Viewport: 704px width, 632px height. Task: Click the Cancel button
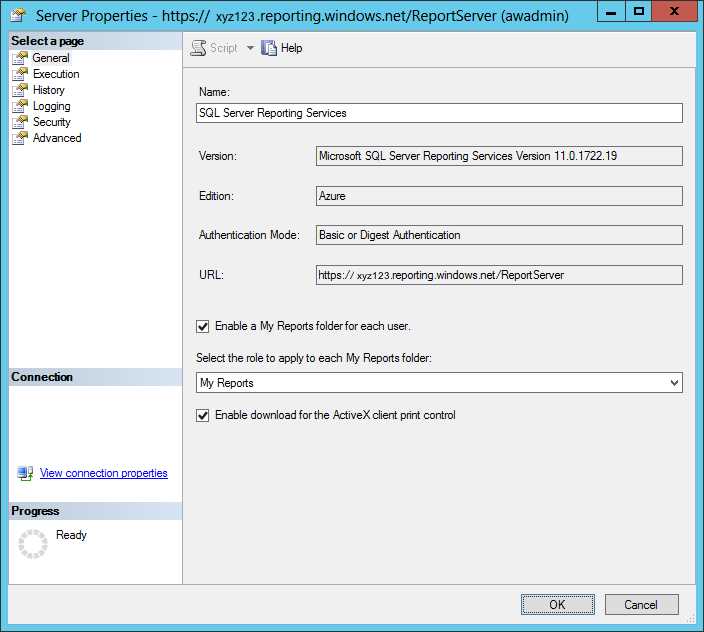tap(642, 605)
